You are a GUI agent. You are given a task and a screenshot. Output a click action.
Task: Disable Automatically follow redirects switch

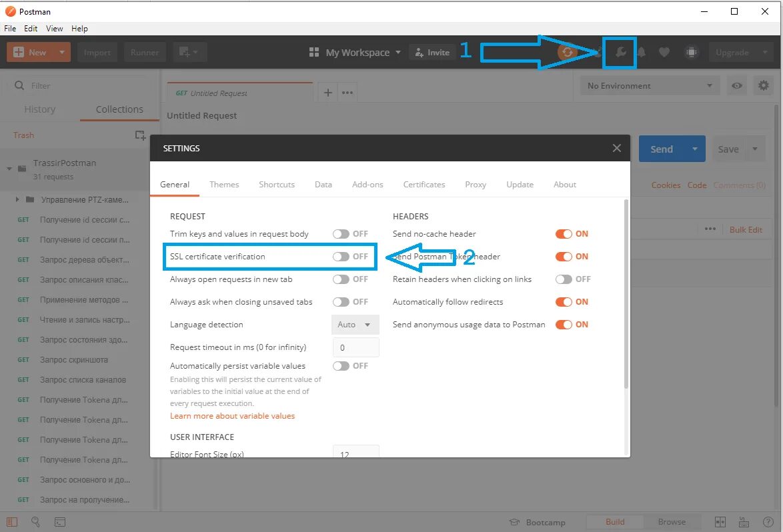564,302
